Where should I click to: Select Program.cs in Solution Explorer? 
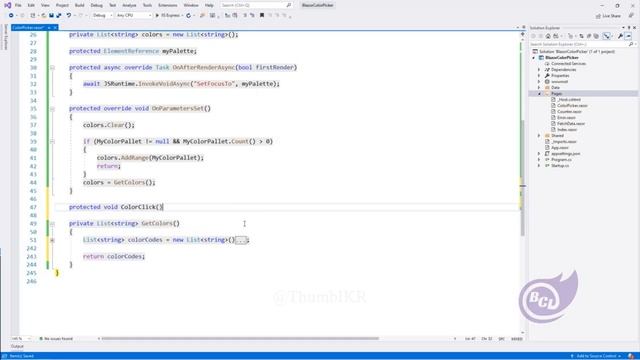point(561,160)
